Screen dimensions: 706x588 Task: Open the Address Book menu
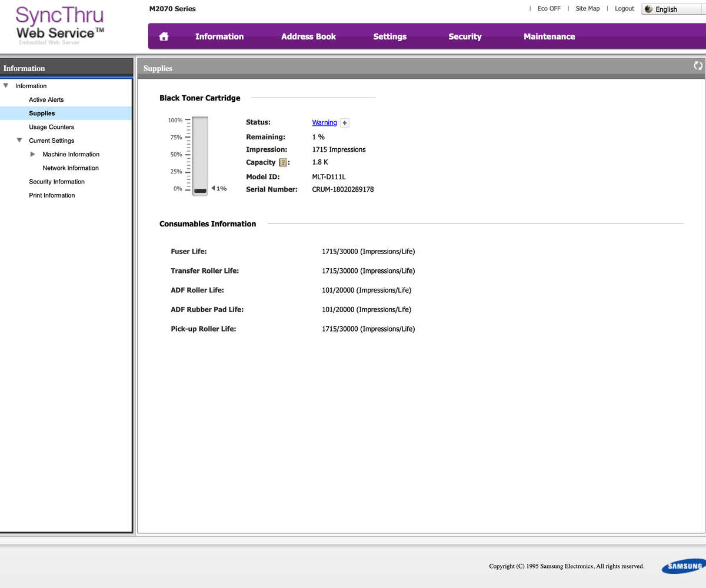308,36
